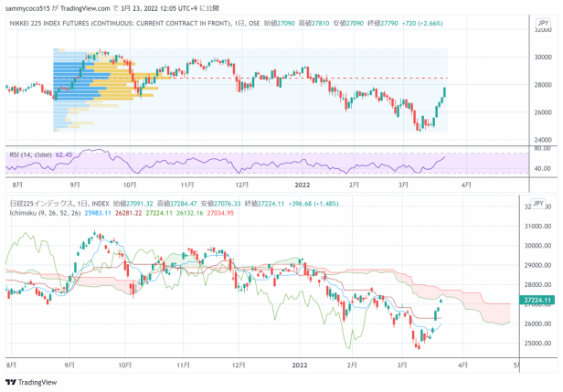
Task: Click the RSI (14, close) indicator label
Action: (x=30, y=154)
